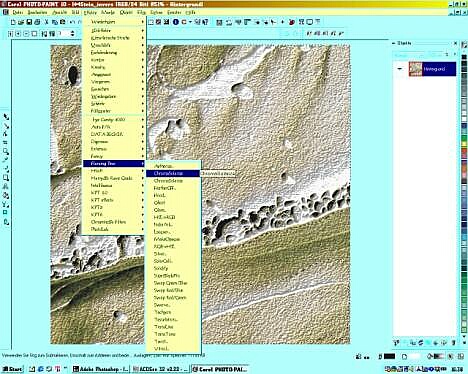
Task: Select the Rectangle shape tool in toolbox
Action: coord(6,178)
